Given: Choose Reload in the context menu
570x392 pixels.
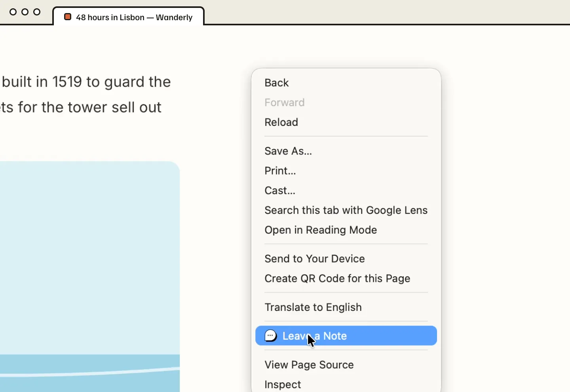Looking at the screenshot, I should coord(346,122).
